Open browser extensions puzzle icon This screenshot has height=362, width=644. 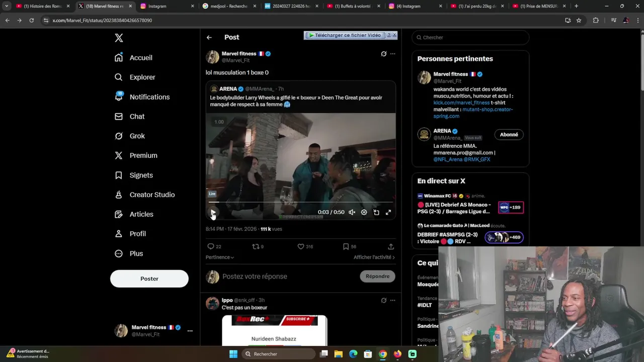coord(596,20)
